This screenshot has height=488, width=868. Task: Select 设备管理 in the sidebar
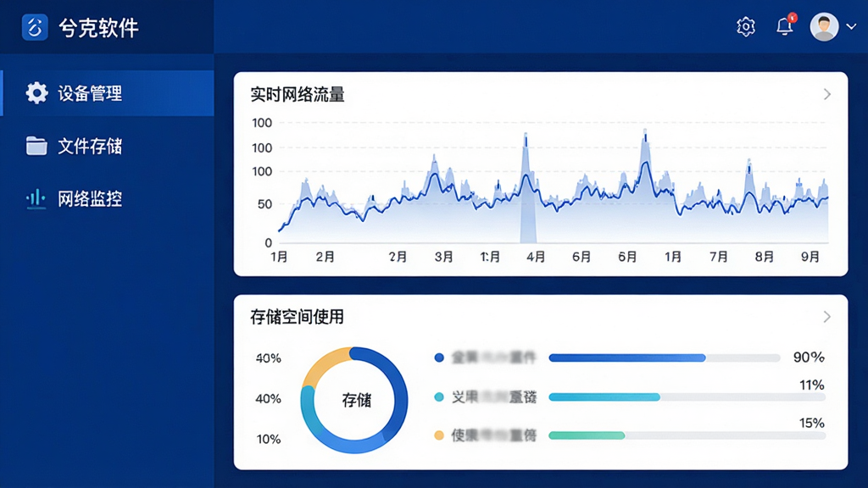(x=107, y=93)
